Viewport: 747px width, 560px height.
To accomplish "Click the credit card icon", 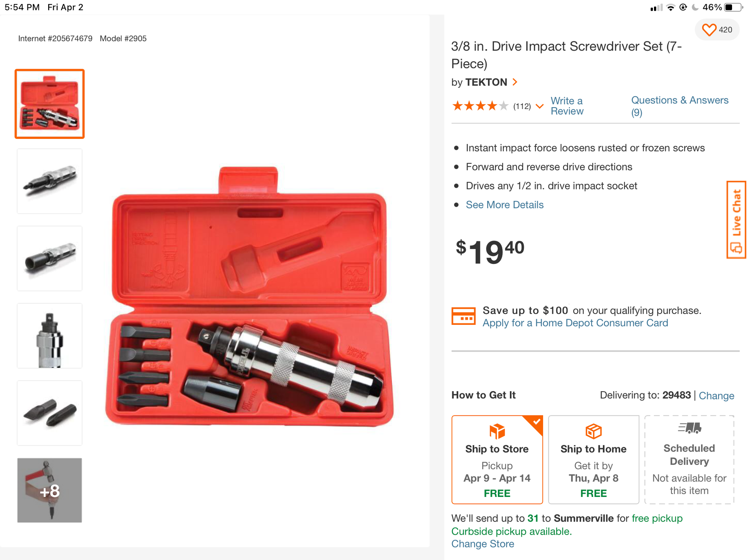I will (463, 316).
